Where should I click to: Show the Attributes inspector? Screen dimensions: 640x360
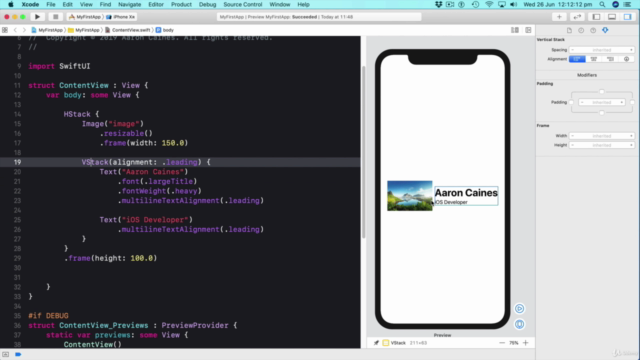point(605,30)
